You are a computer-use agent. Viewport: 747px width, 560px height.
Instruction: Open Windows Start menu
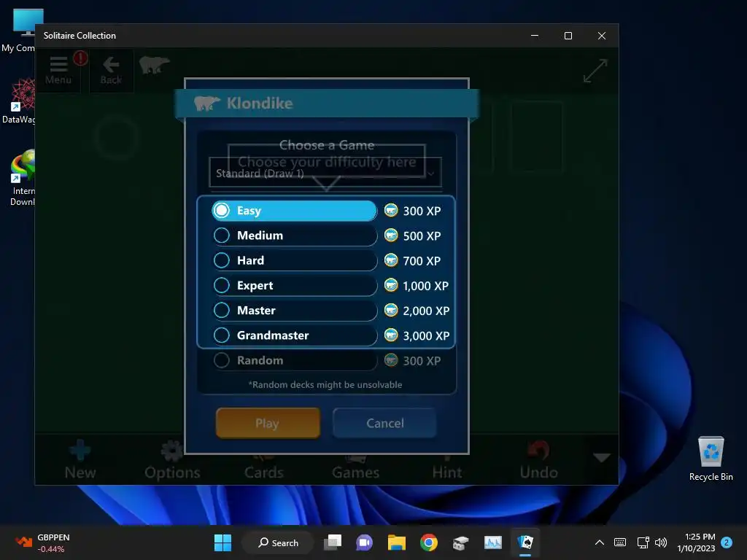tap(222, 542)
